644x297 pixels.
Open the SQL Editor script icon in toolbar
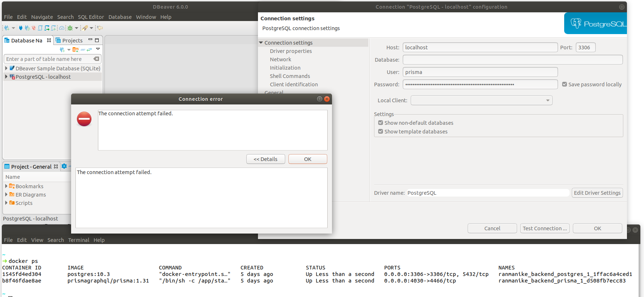coord(40,28)
